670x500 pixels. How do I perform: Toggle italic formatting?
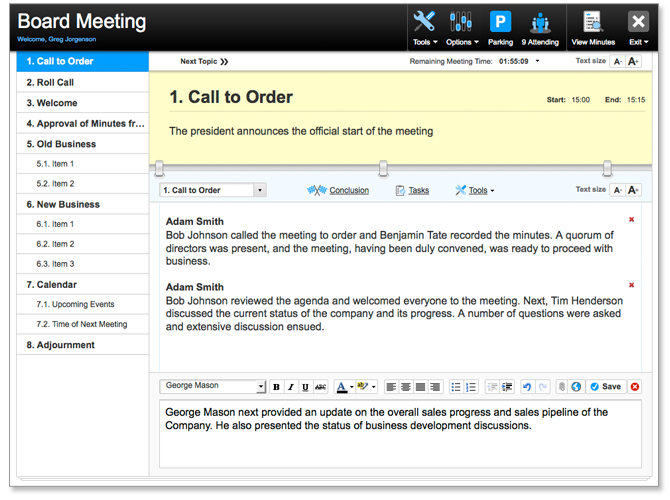point(291,387)
